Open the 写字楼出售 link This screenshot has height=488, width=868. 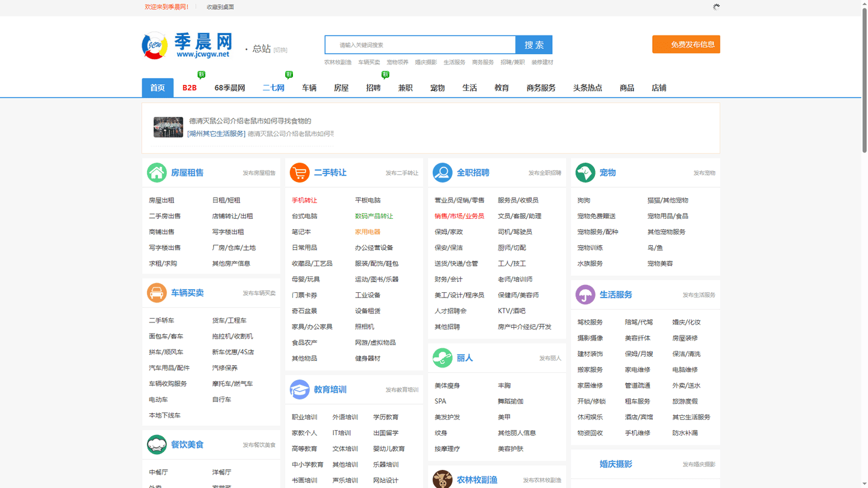[x=165, y=248]
